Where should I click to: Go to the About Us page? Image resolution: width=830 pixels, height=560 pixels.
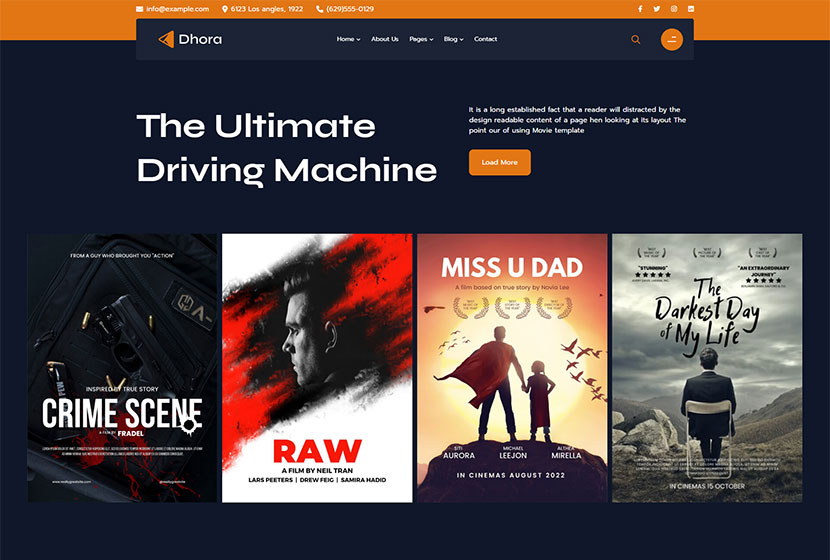click(x=385, y=39)
